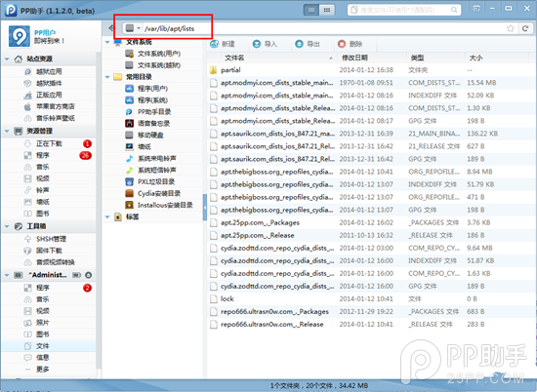Open 铃声 under 资源管理
The height and width of the screenshot is (392, 537).
pyautogui.click(x=42, y=190)
